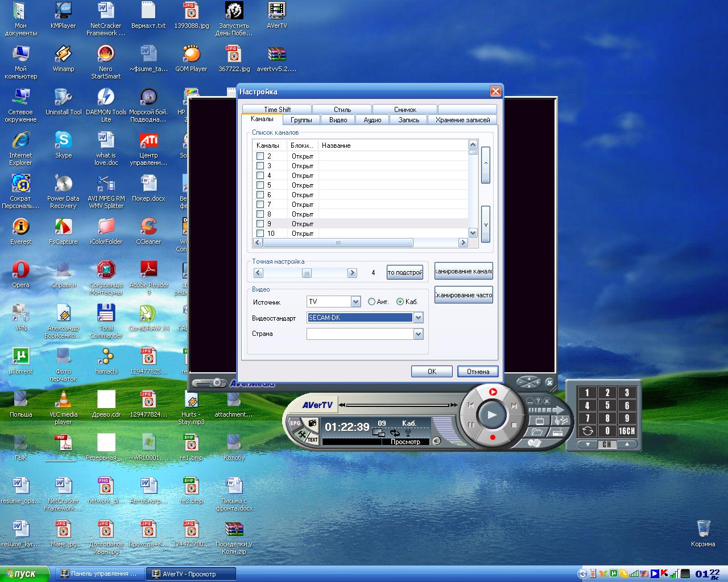
Task: Mute sound with the speaker icon
Action: tap(436, 441)
